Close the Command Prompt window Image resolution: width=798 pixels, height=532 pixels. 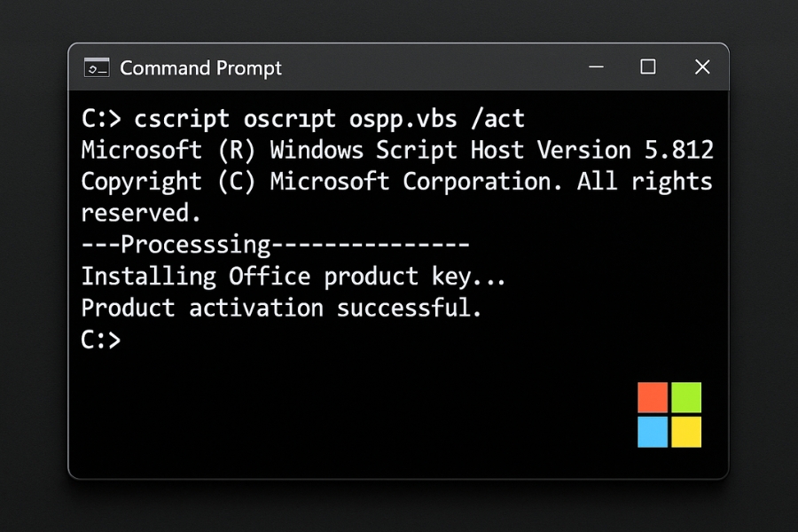pyautogui.click(x=702, y=66)
